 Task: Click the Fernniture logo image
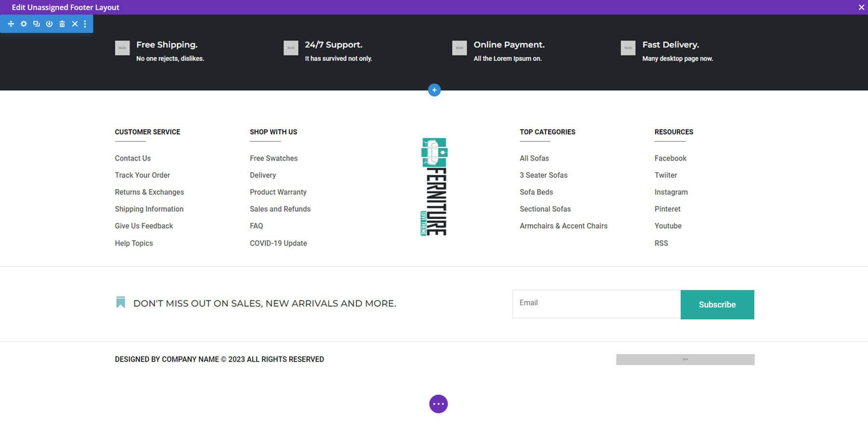pos(434,187)
